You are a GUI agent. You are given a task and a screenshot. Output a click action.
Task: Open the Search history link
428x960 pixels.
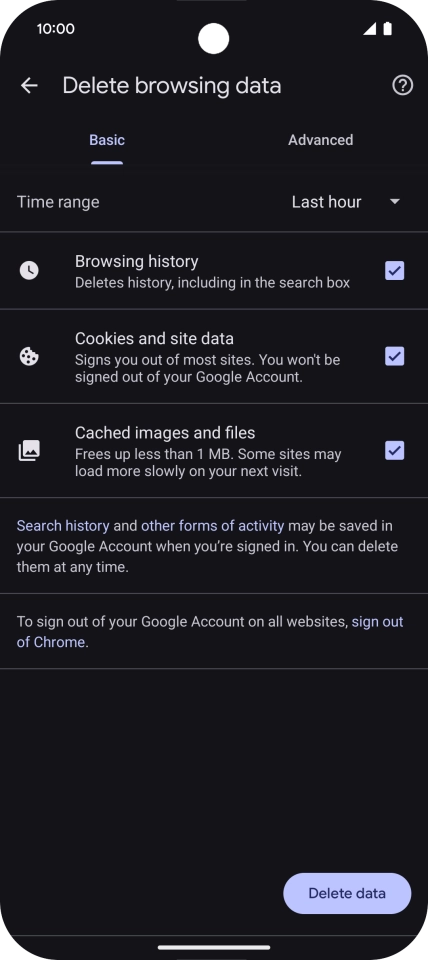tap(63, 526)
